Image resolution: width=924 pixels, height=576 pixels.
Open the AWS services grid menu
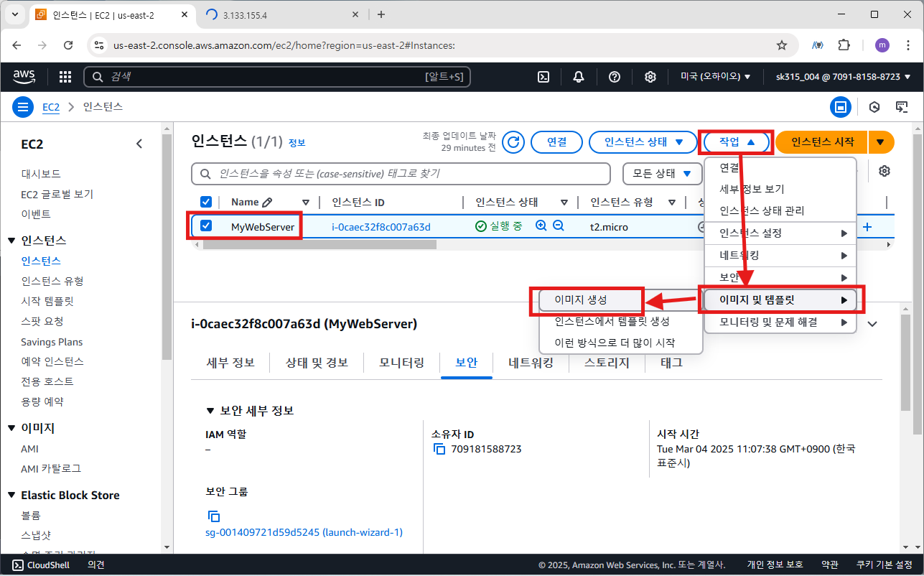(65, 77)
